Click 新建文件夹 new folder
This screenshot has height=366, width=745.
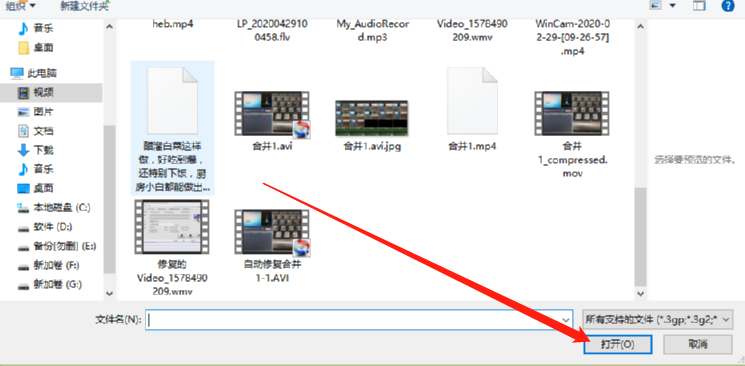[85, 6]
